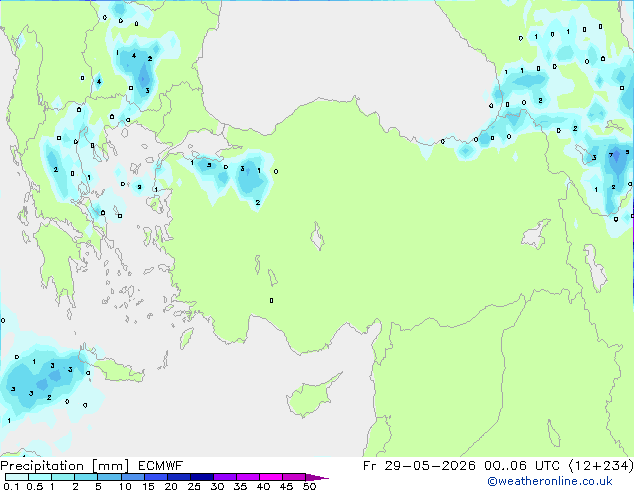Screen dimensions: 634x490
Task: Click the legend swatch between 10 and 15
Action: pos(132,477)
